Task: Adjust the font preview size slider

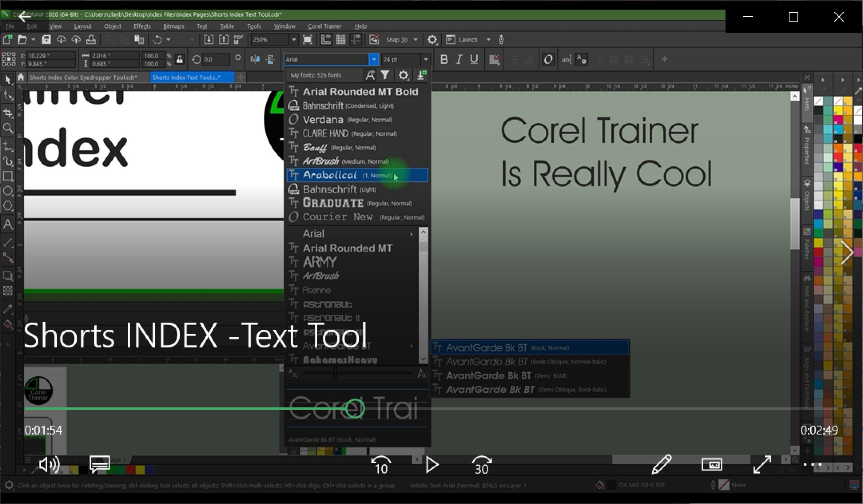Action: 335,373
